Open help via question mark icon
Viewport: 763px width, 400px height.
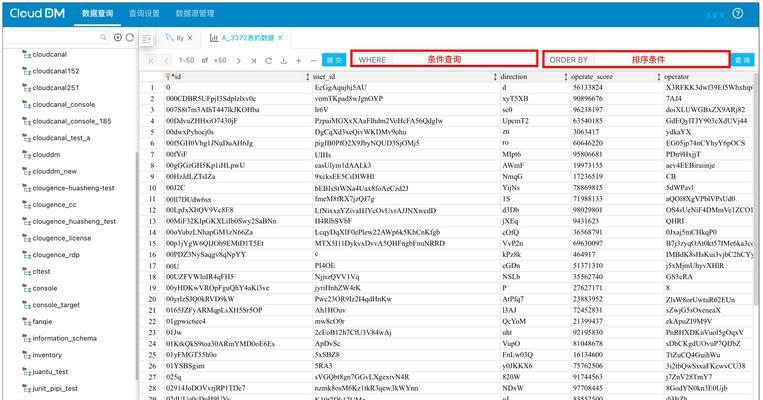(738, 13)
